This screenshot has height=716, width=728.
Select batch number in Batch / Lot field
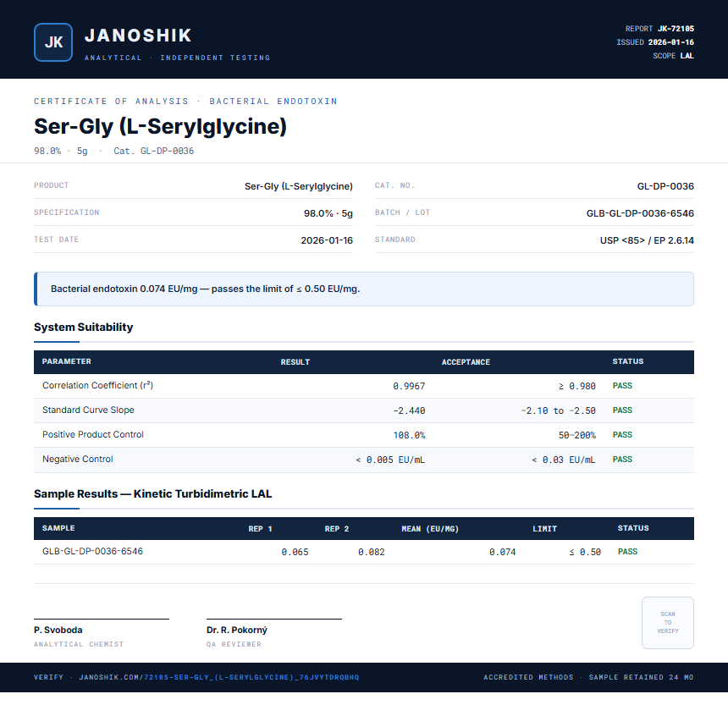pyautogui.click(x=640, y=213)
